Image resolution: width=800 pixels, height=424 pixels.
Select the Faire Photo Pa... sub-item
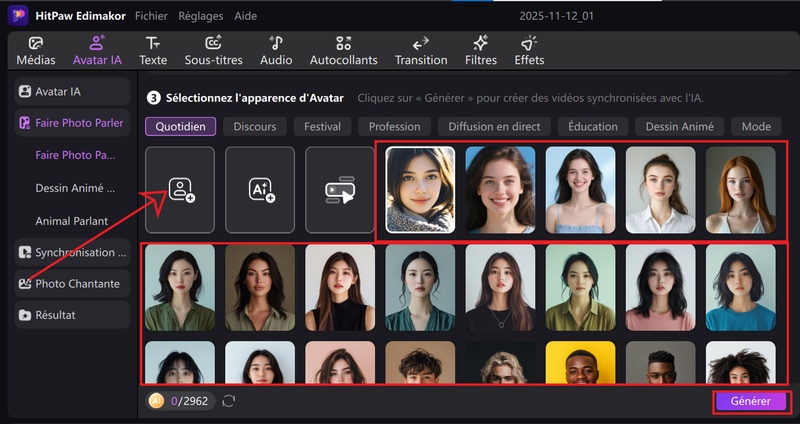point(75,155)
